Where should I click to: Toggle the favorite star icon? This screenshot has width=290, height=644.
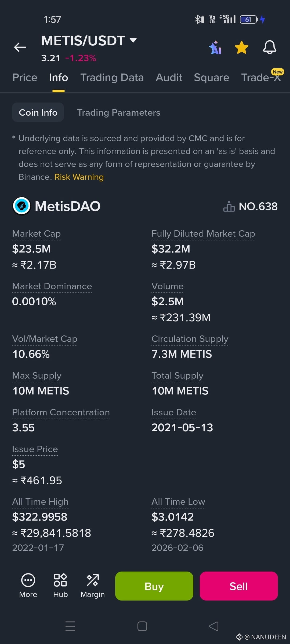242,47
